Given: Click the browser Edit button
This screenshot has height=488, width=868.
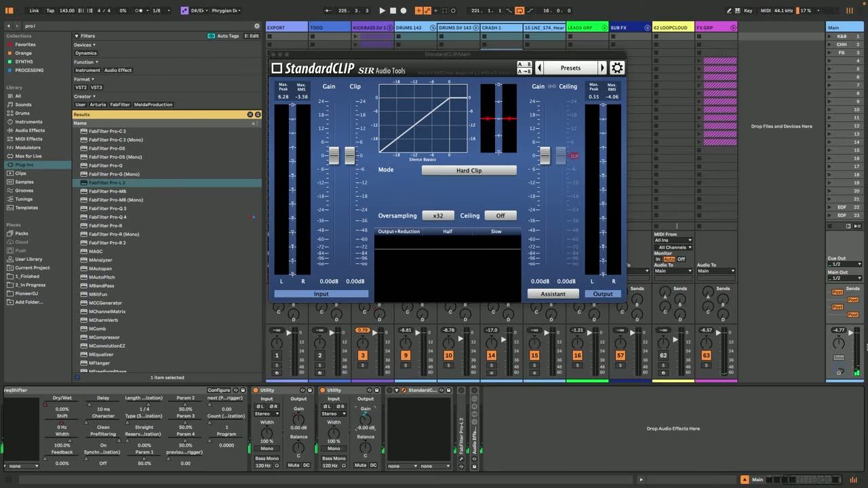Looking at the screenshot, I should tap(252, 36).
